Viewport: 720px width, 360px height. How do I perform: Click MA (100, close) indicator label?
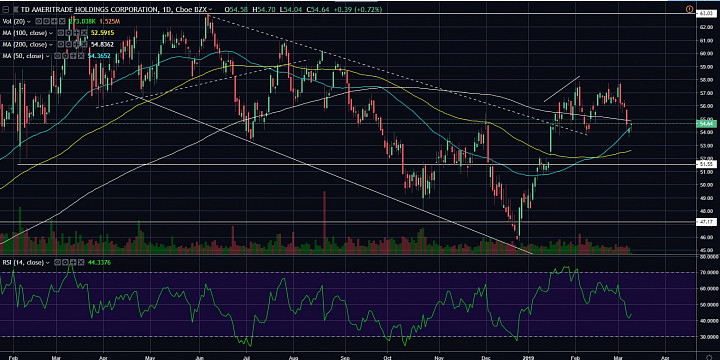click(x=25, y=33)
